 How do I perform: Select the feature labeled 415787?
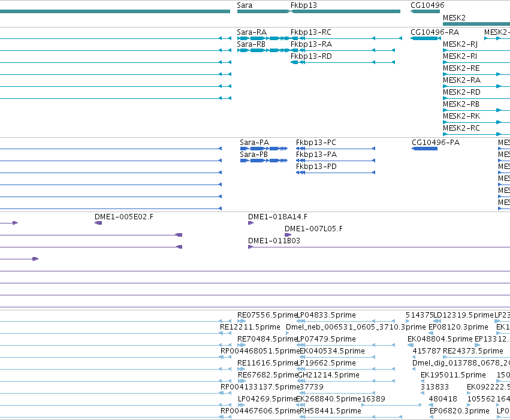414,357
